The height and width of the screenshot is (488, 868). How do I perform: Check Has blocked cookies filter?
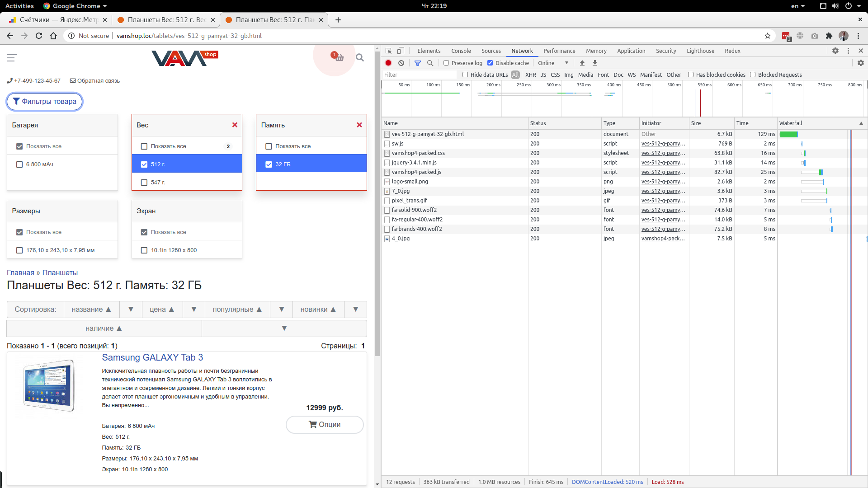point(691,75)
